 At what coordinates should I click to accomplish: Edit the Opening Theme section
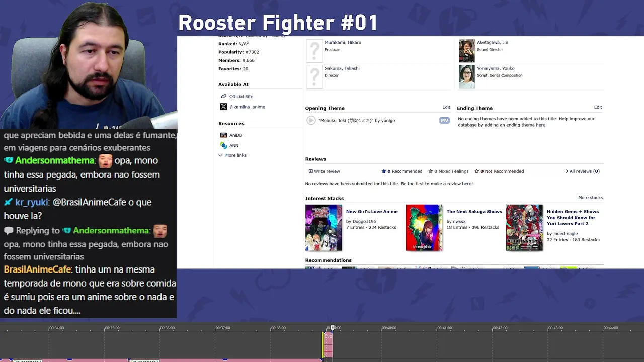(446, 107)
